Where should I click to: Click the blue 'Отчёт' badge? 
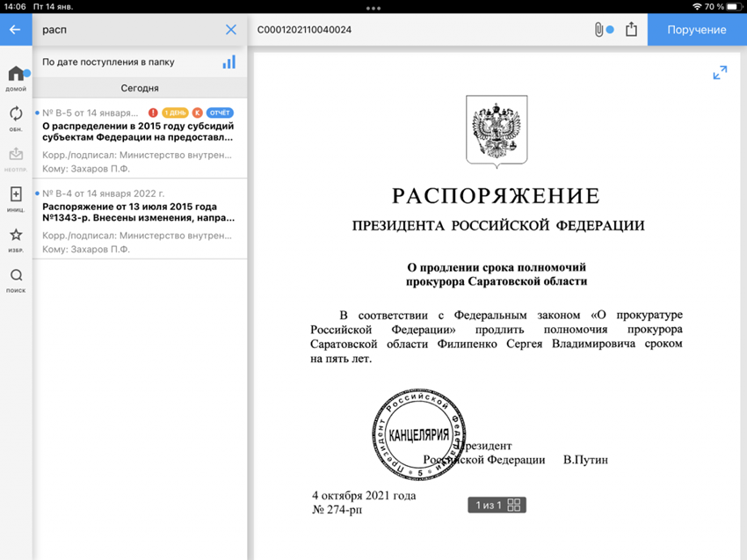220,113
